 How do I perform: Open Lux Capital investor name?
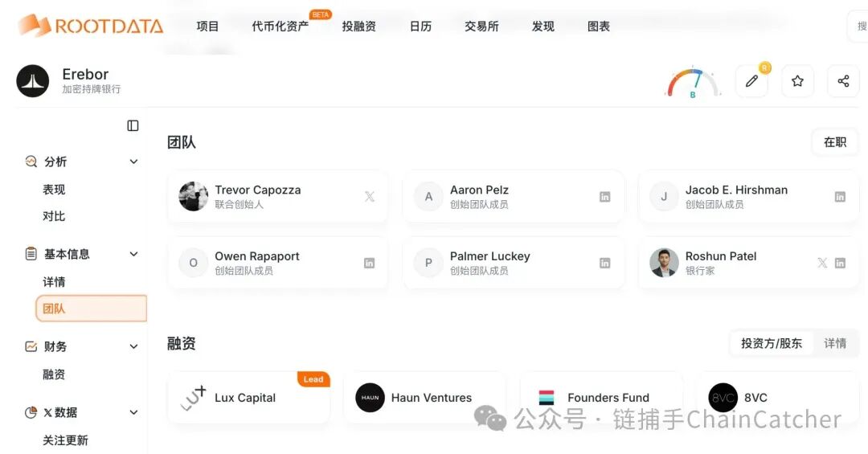point(244,398)
